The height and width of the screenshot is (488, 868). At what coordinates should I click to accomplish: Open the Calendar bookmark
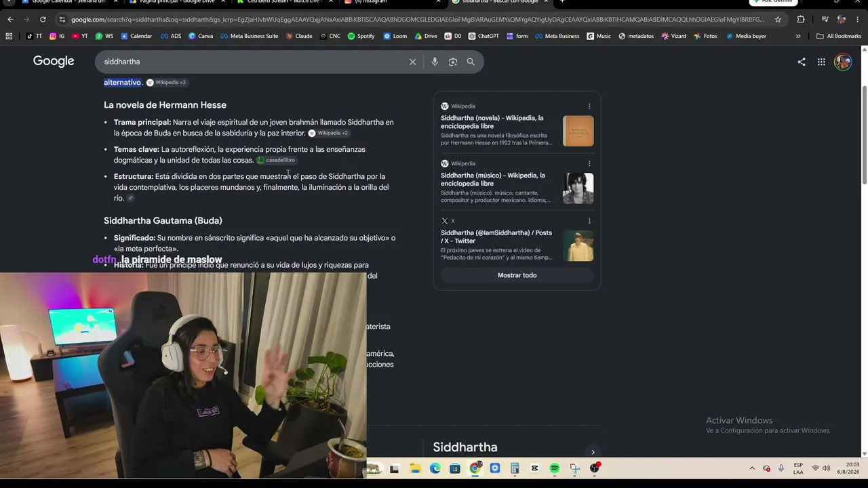[x=136, y=36]
